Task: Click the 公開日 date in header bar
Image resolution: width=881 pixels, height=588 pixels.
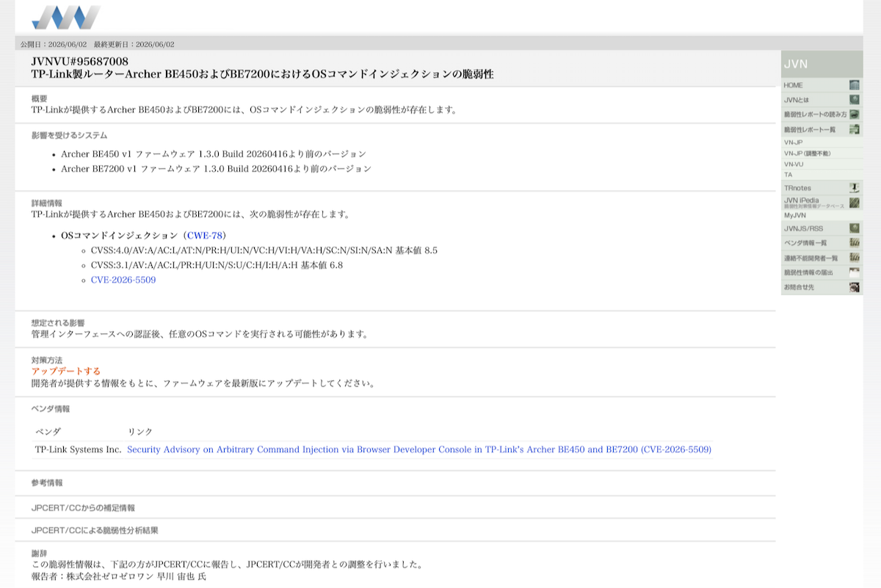Action: click(54, 44)
